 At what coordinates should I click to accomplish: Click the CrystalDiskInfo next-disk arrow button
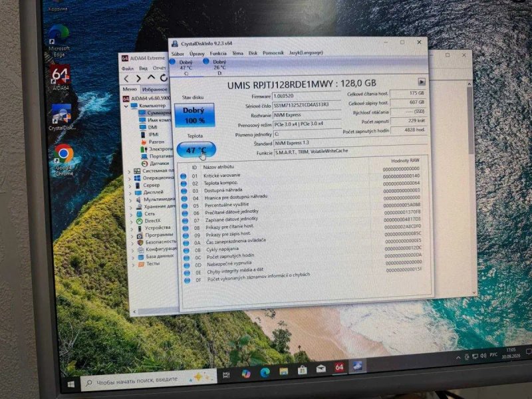pos(422,82)
